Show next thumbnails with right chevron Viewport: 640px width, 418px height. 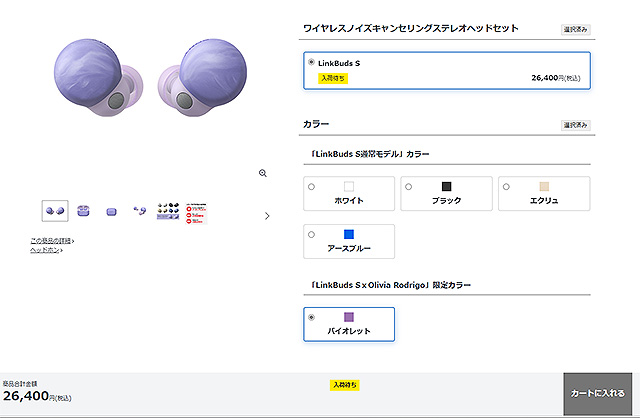267,216
